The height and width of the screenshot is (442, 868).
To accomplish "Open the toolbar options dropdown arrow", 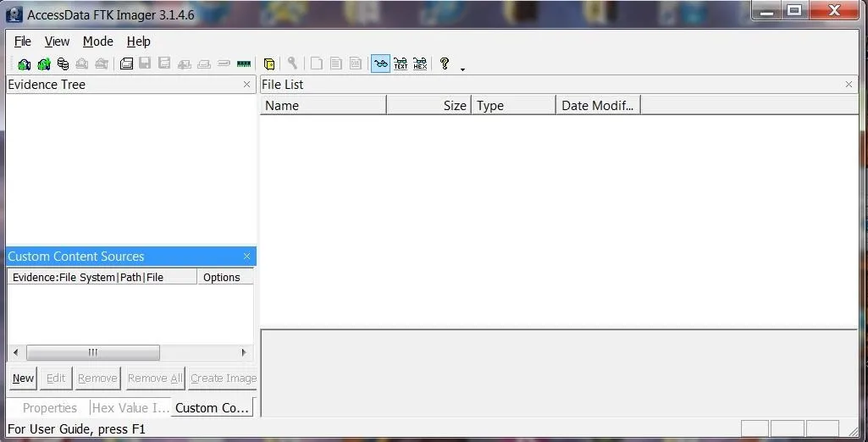I will coord(462,69).
